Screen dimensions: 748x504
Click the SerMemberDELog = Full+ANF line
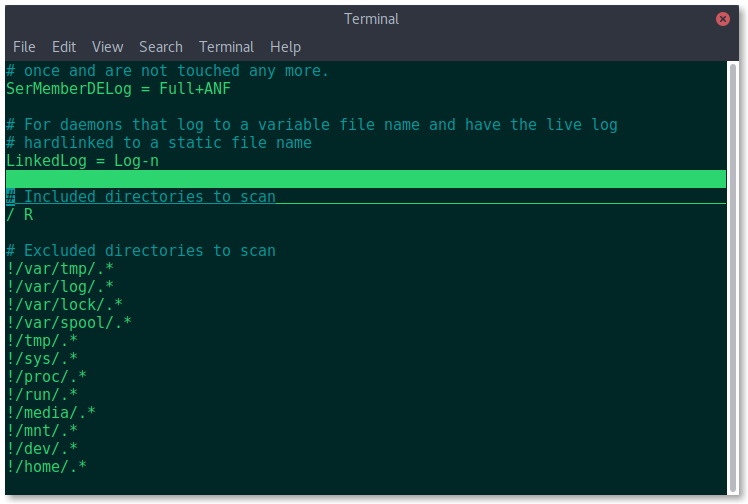[x=118, y=89]
